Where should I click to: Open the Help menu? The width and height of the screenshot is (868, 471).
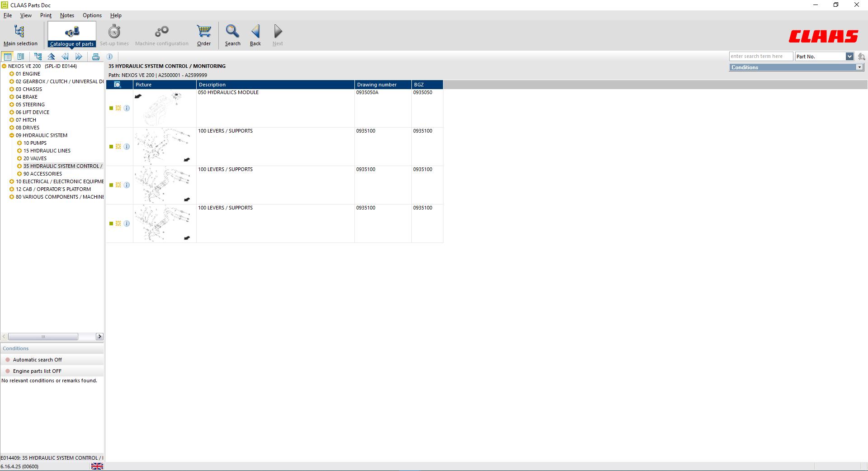point(116,15)
